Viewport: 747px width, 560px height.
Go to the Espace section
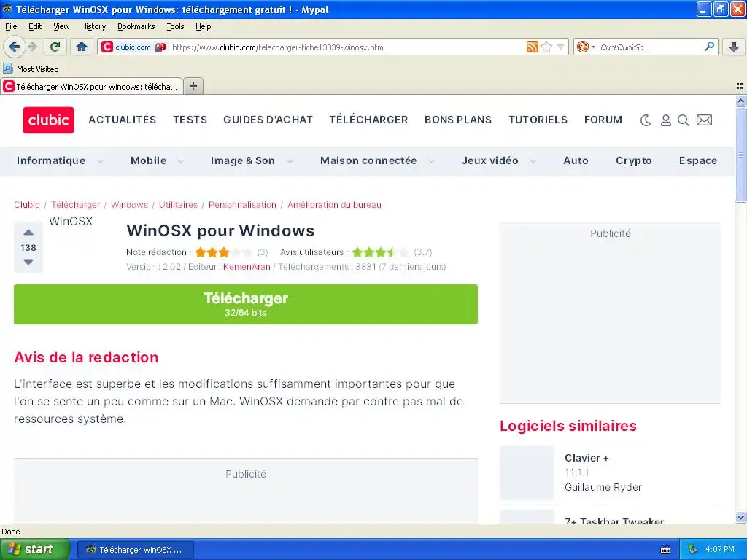(x=698, y=160)
